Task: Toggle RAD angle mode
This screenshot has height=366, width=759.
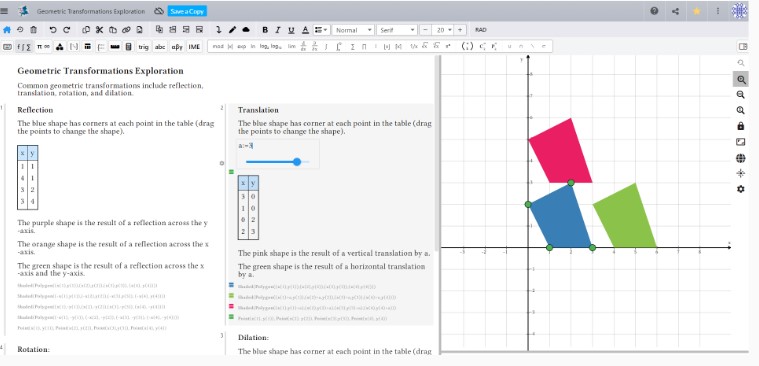Action: pyautogui.click(x=481, y=30)
